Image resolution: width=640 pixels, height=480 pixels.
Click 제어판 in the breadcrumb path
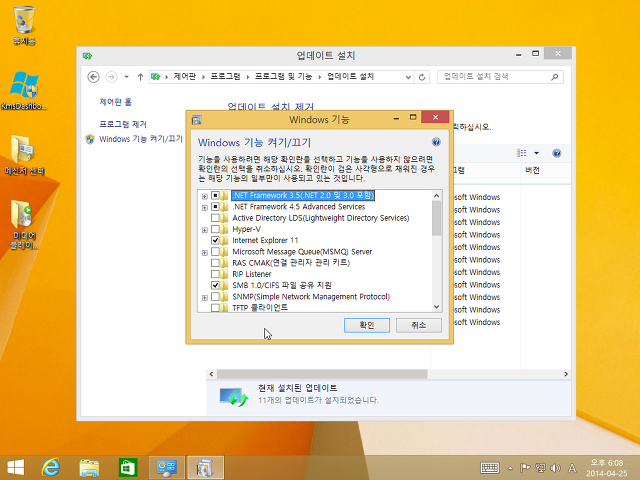click(184, 76)
